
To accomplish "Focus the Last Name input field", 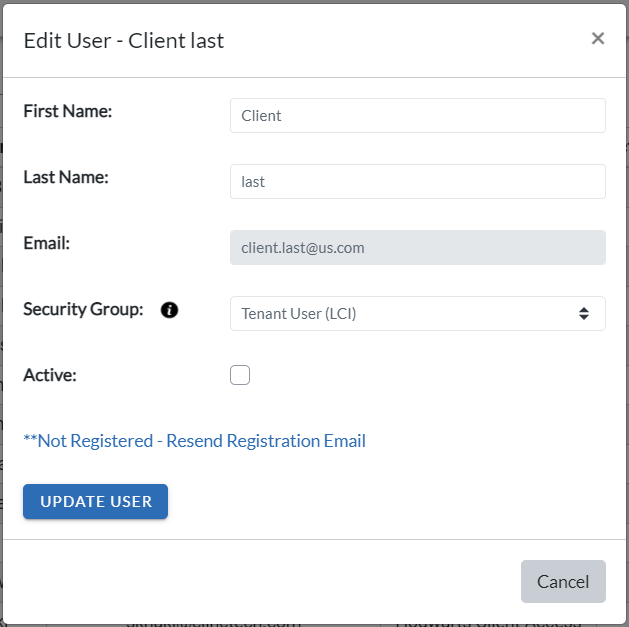I will (417, 182).
